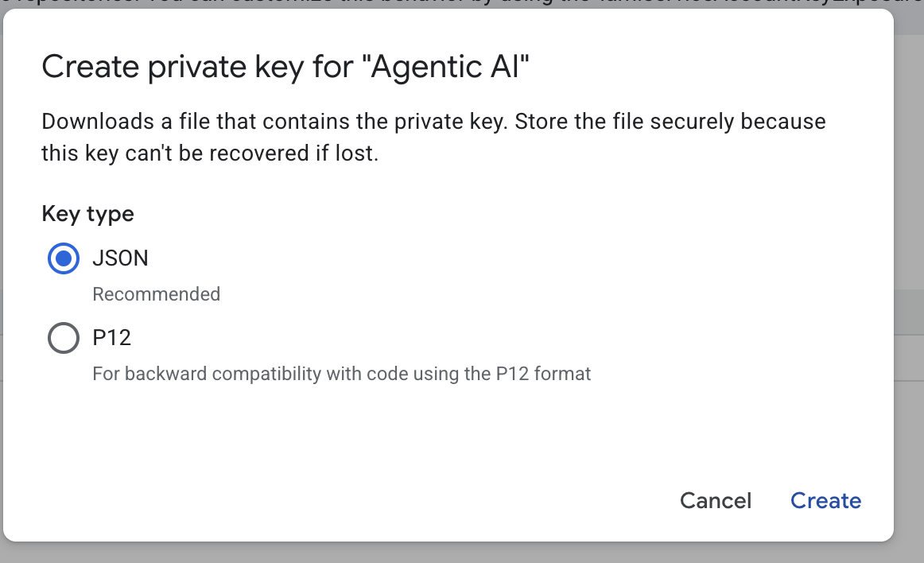The width and height of the screenshot is (924, 563).
Task: Click the Create button to generate key
Action: [825, 500]
